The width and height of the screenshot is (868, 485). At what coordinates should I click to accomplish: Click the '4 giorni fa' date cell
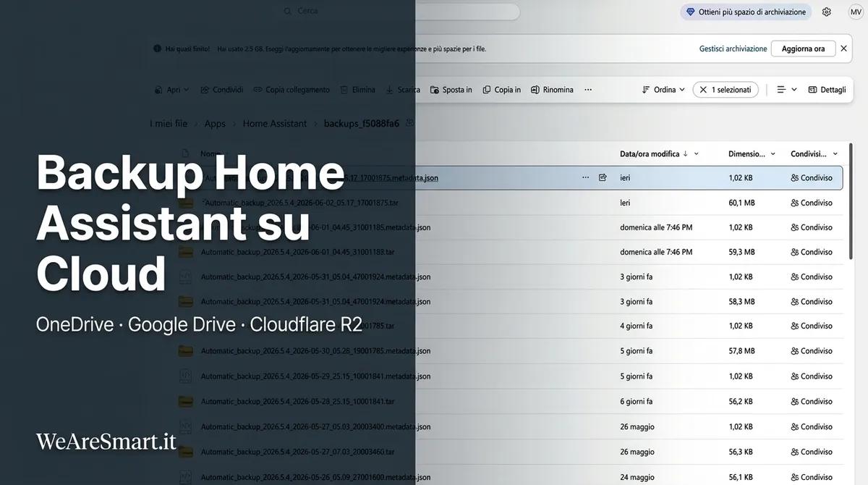click(x=637, y=326)
